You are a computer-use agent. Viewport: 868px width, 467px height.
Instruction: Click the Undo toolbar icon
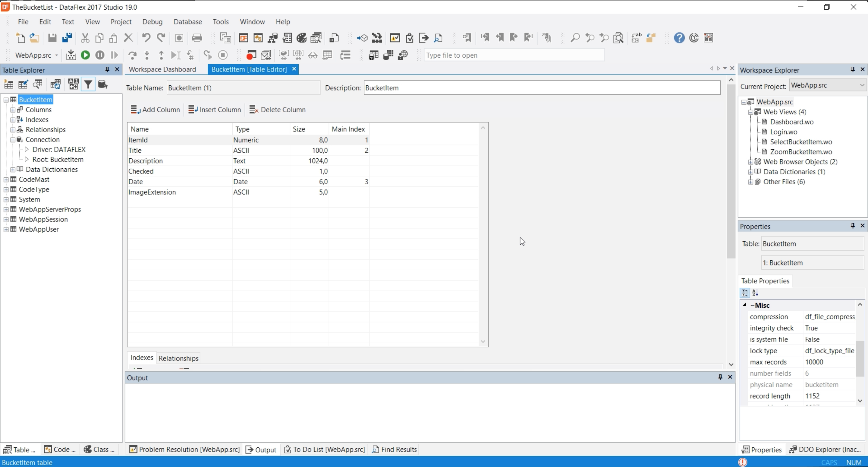146,38
